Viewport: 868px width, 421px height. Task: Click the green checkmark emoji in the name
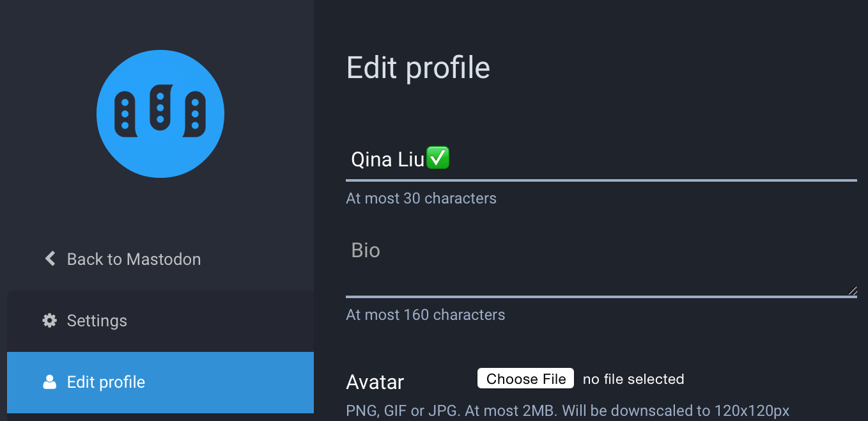[438, 158]
